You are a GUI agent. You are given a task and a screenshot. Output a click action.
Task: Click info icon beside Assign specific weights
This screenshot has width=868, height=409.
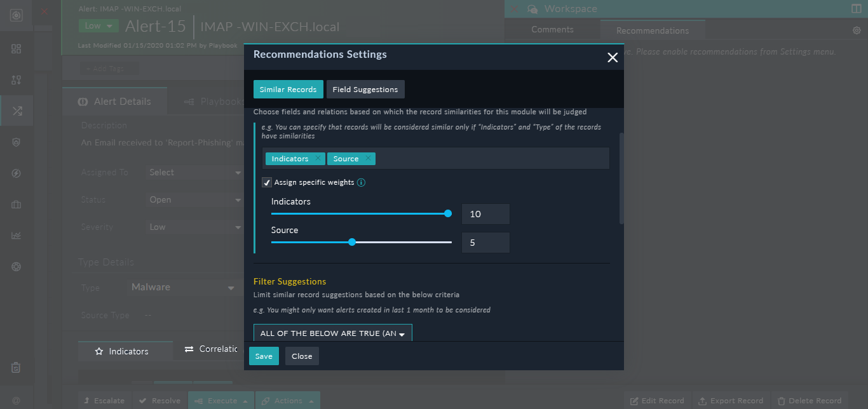pos(361,182)
